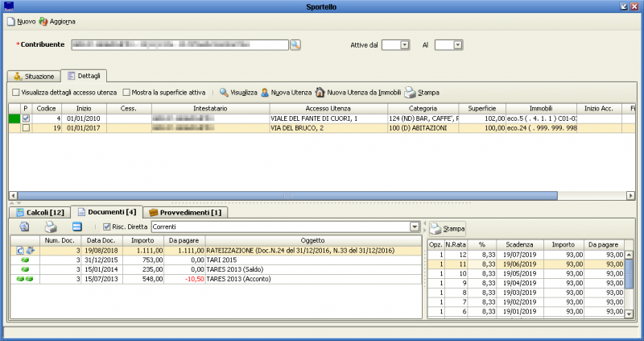644x341 pixels.
Task: Click the Contribuente search magnifier icon
Action: click(295, 45)
